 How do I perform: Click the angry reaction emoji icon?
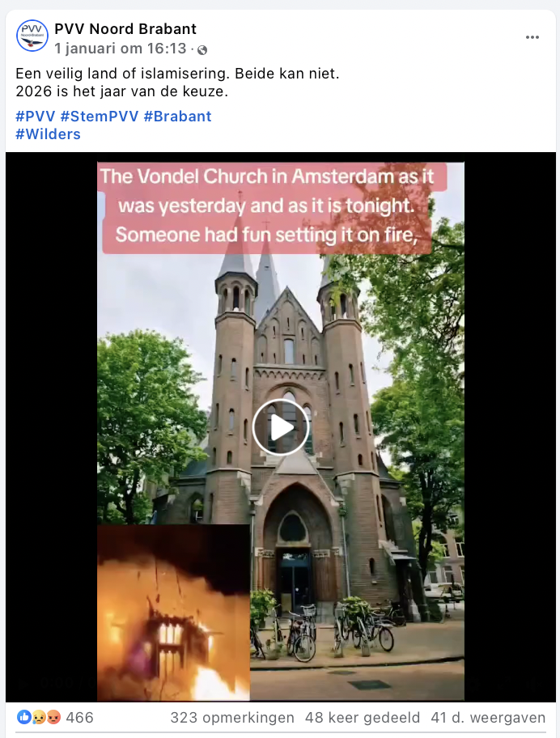click(53, 717)
